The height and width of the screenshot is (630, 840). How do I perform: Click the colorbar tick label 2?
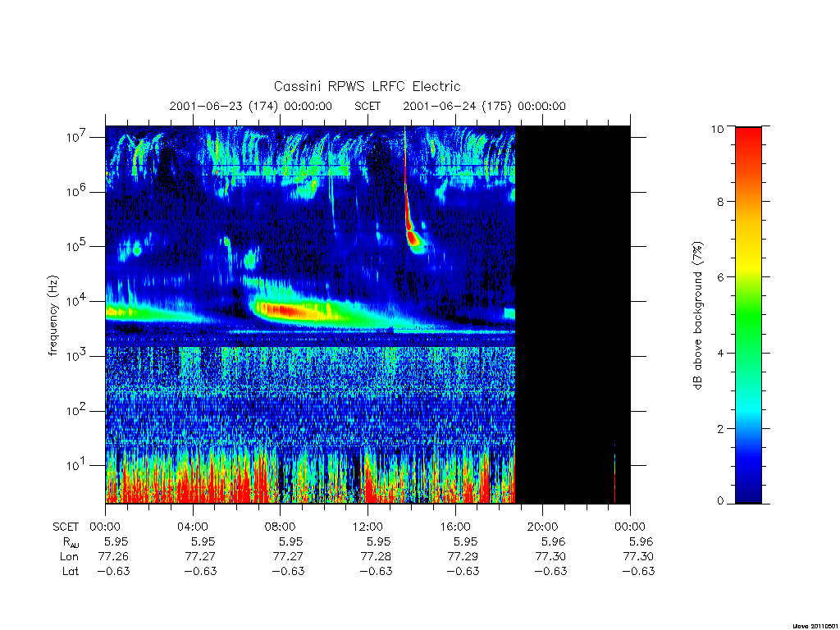(x=719, y=428)
